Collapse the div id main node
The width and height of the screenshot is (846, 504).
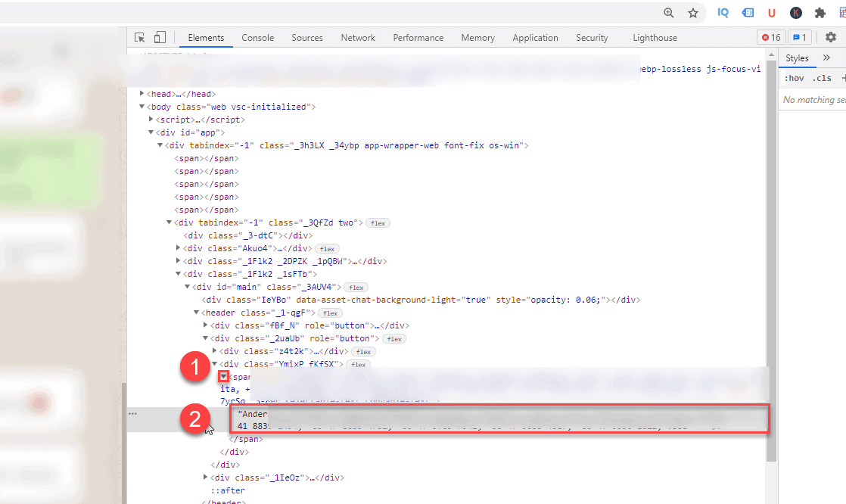pyautogui.click(x=187, y=287)
